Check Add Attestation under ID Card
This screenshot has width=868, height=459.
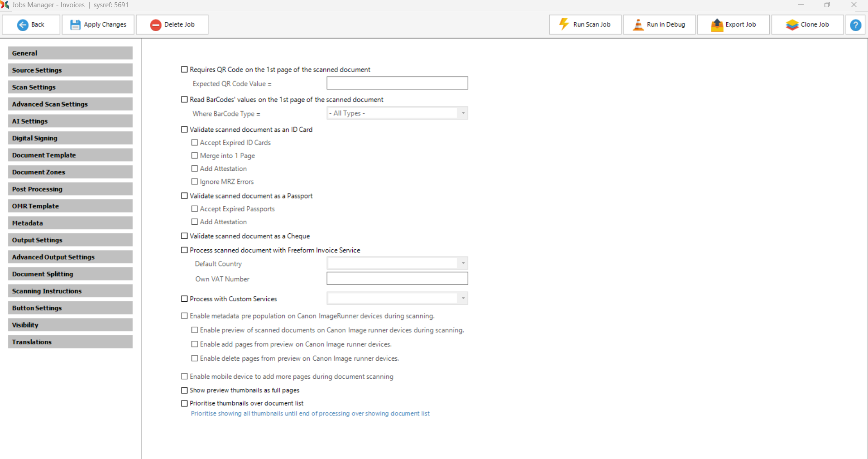pos(195,169)
